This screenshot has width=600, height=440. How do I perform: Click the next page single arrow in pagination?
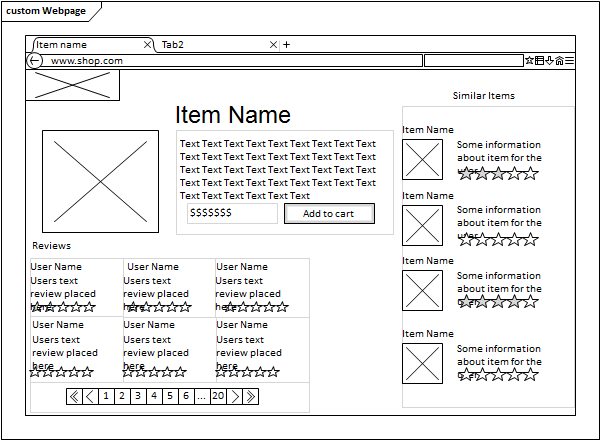pyautogui.click(x=235, y=397)
